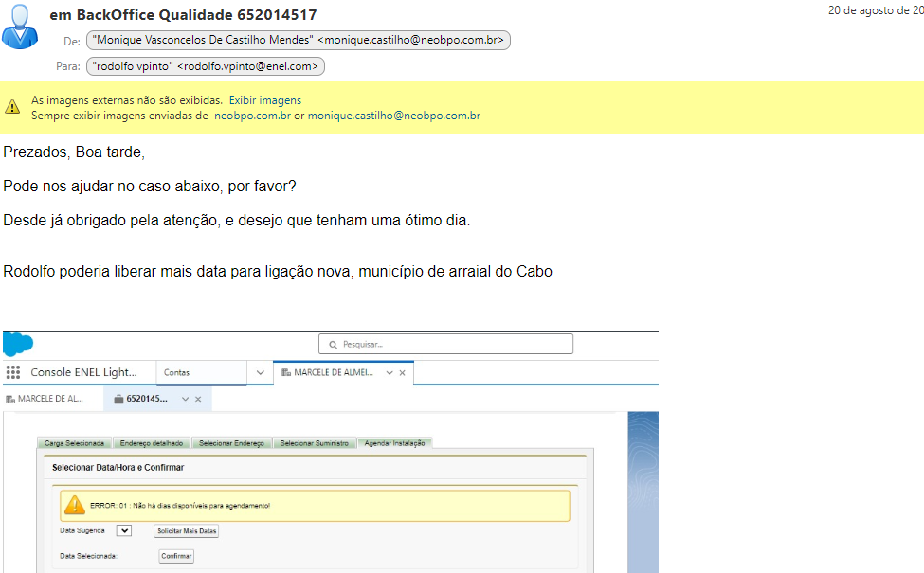This screenshot has height=573, width=924.
Task: Click the 'Prezados, Boa tarde' greeting line
Action: (x=74, y=152)
